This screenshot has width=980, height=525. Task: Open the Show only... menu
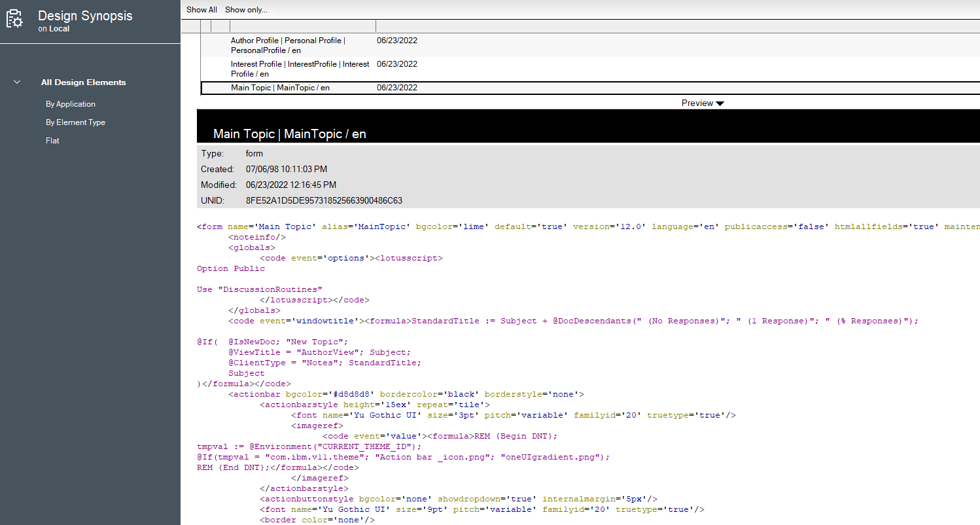(x=246, y=9)
